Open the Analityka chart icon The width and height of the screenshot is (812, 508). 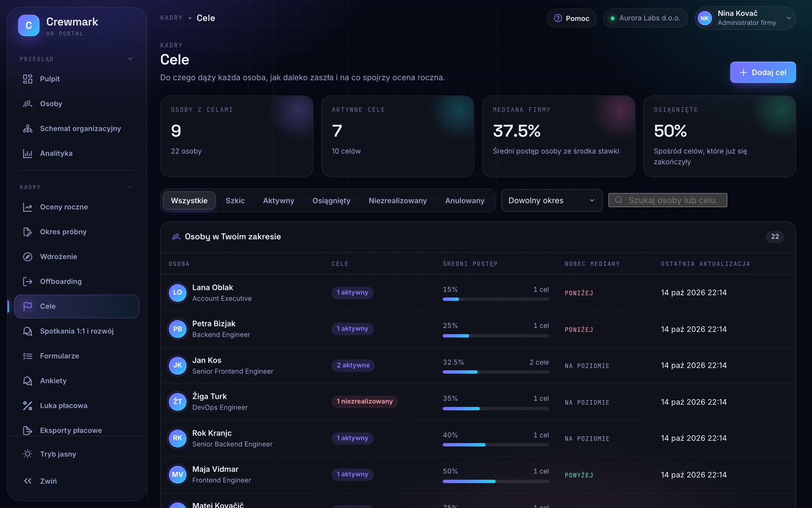click(x=27, y=153)
